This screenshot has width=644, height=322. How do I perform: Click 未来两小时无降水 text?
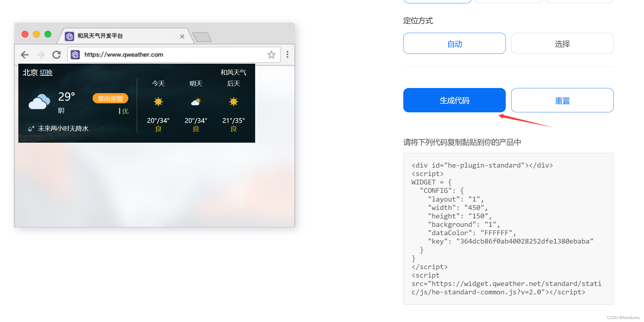pyautogui.click(x=63, y=129)
